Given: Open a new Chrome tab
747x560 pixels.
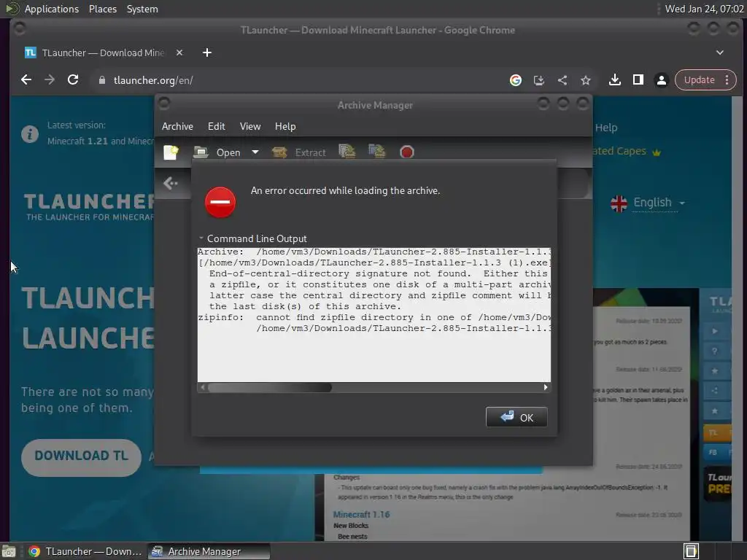Looking at the screenshot, I should [x=206, y=52].
